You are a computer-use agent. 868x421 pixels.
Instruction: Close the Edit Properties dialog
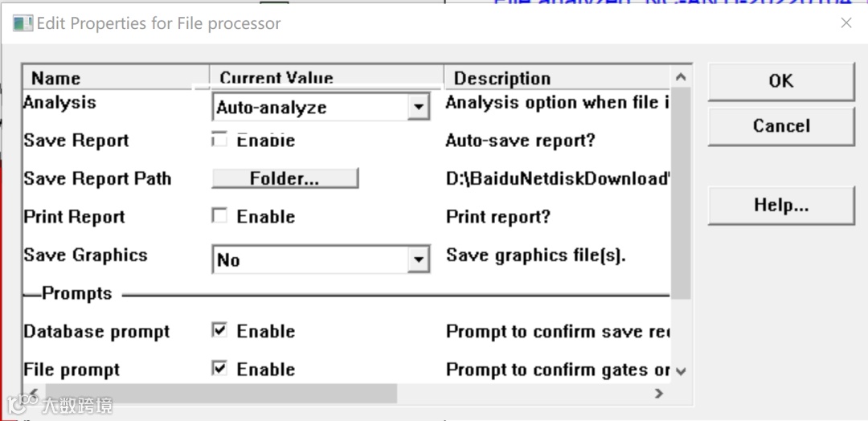click(x=845, y=23)
